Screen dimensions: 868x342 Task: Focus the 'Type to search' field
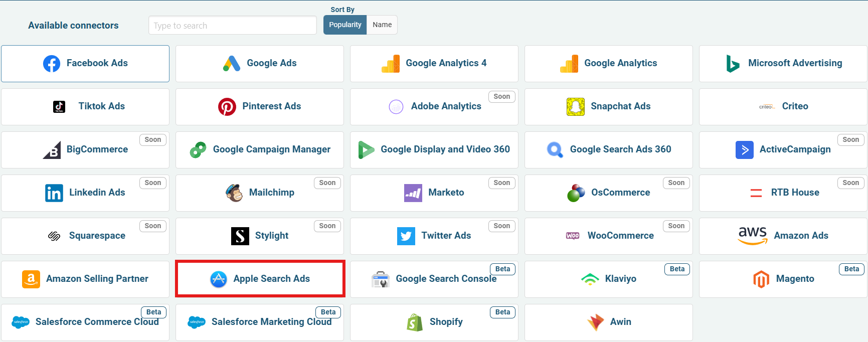pyautogui.click(x=232, y=26)
